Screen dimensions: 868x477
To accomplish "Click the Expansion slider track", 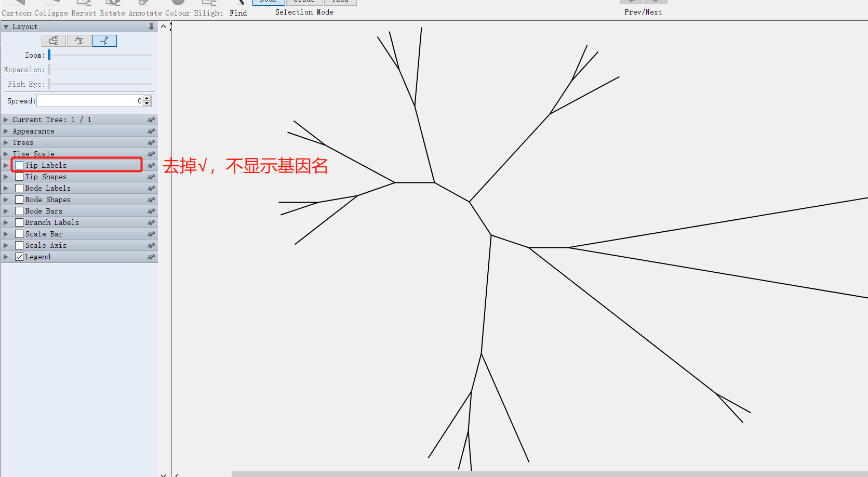I will 101,69.
